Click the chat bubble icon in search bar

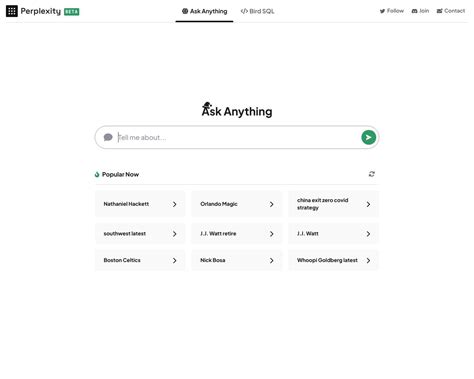pyautogui.click(x=108, y=137)
